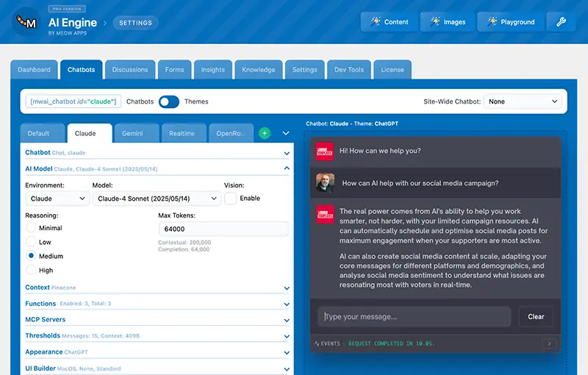This screenshot has height=375, width=588.
Task: Open the Model dropdown list
Action: tap(156, 199)
